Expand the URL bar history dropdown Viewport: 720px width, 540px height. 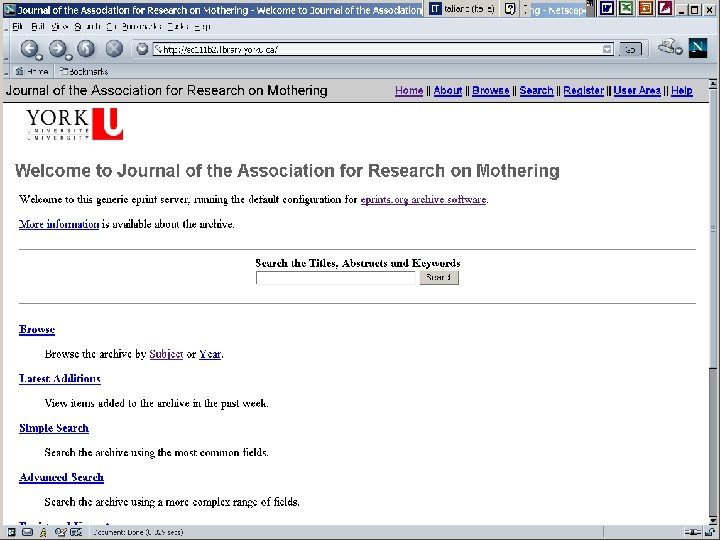pyautogui.click(x=607, y=49)
